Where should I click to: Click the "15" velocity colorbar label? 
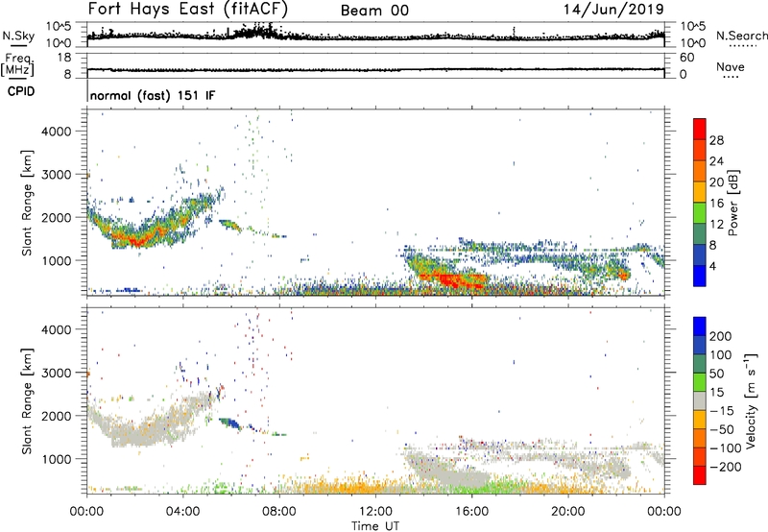tap(716, 392)
